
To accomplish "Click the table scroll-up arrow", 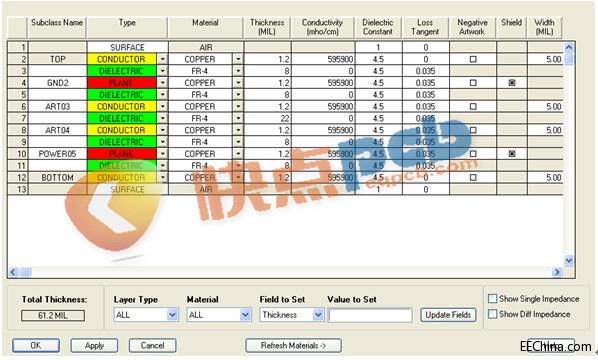I will coord(569,47).
